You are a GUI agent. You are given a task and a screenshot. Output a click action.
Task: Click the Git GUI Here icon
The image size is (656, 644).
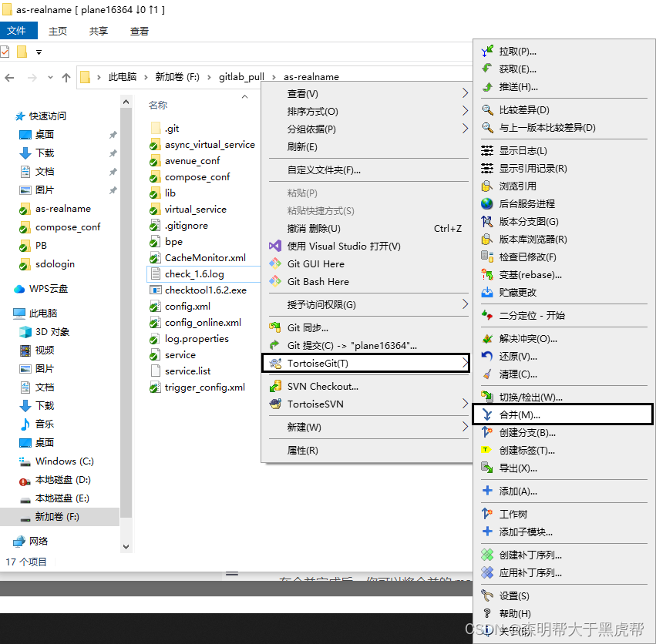pyautogui.click(x=275, y=263)
